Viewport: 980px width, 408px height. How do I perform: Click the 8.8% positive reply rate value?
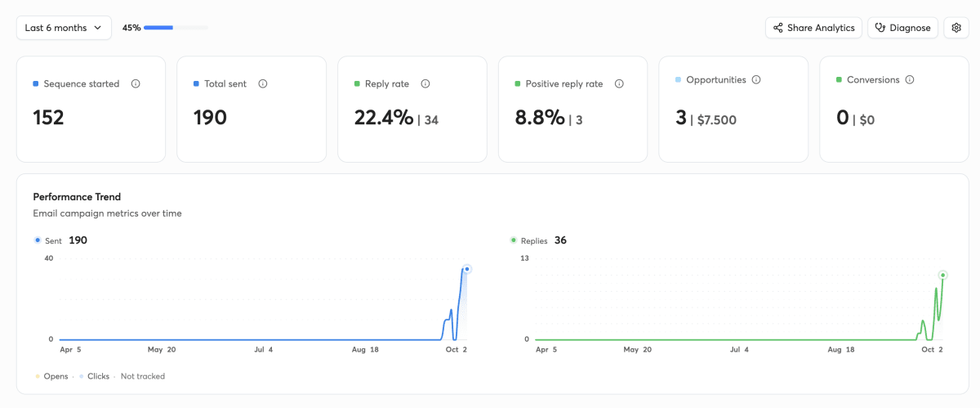(540, 118)
